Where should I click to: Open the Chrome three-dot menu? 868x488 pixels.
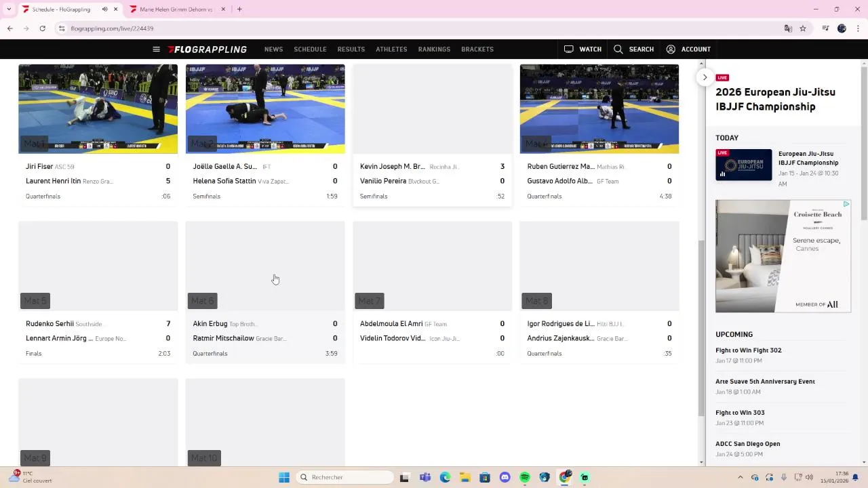859,28
